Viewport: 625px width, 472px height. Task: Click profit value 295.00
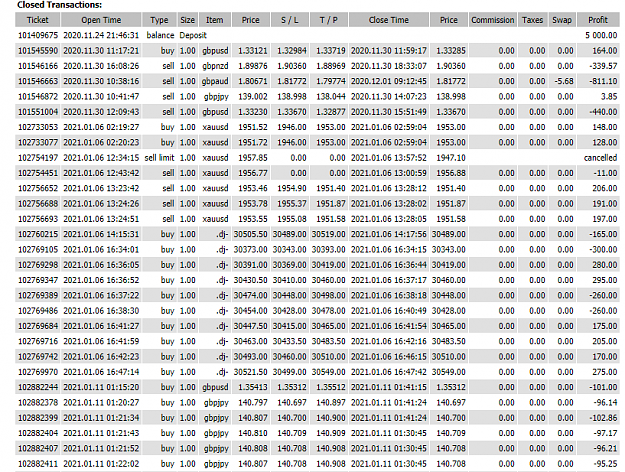click(605, 280)
